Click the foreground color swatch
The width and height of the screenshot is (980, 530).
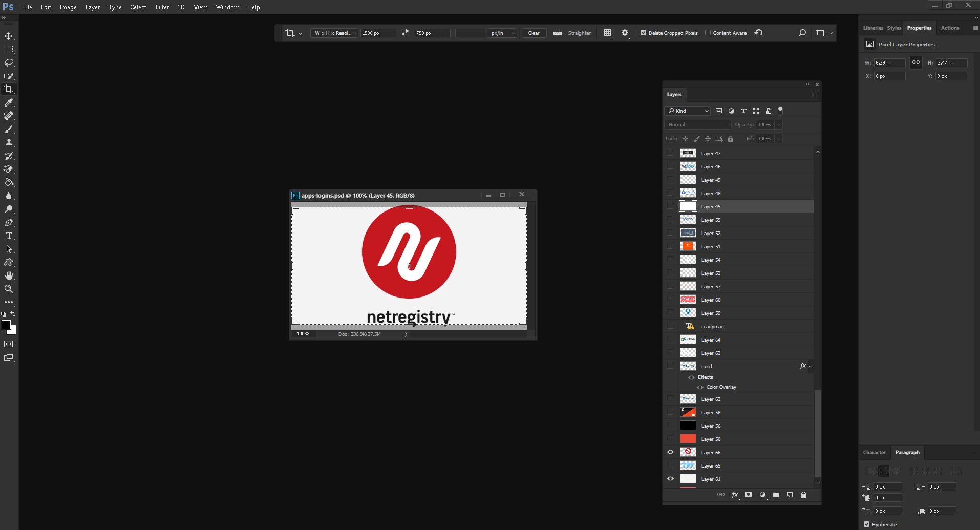coord(6,325)
